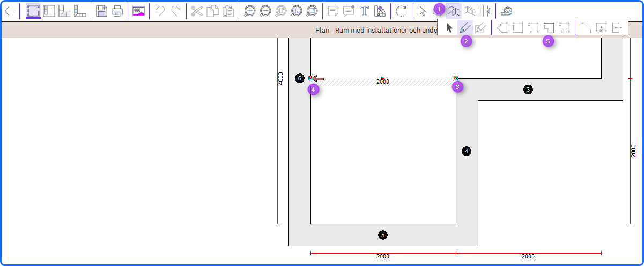This screenshot has height=266, width=644.
Task: Open the wall drawing tools icon
Action: (x=454, y=11)
